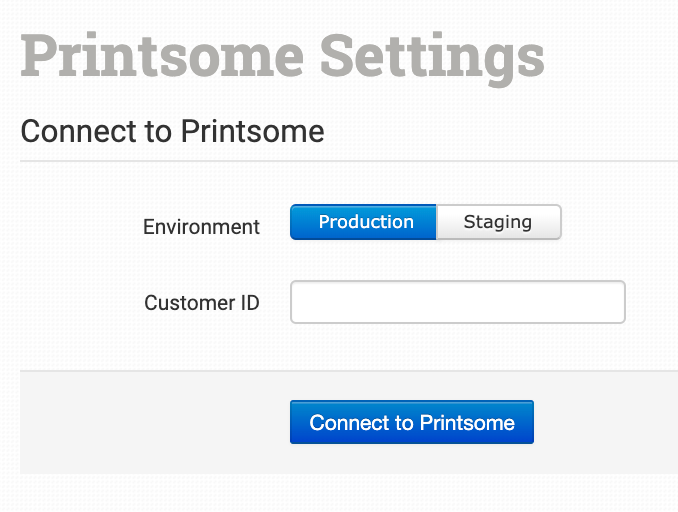
Task: Click the Connect to Printsome button text
Action: 411,422
